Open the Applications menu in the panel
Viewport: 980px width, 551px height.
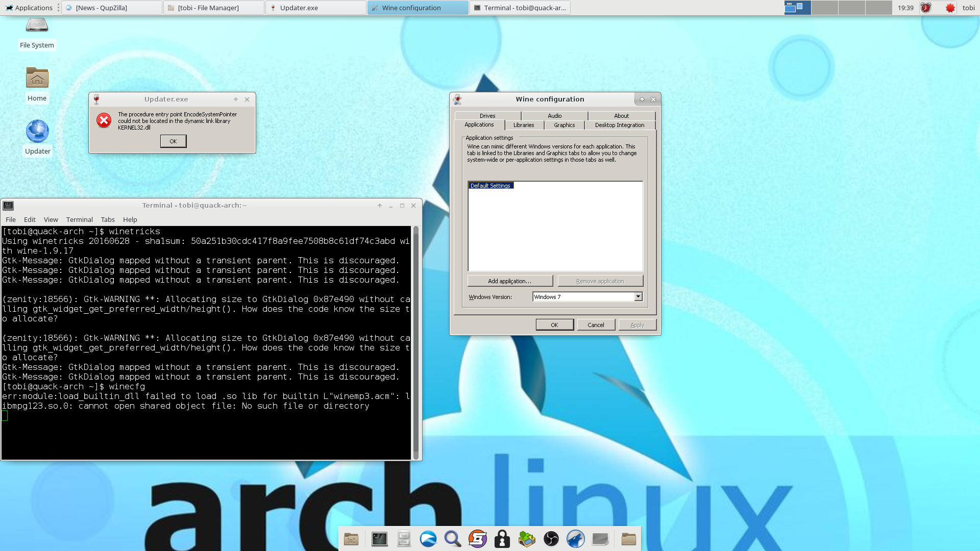[29, 8]
